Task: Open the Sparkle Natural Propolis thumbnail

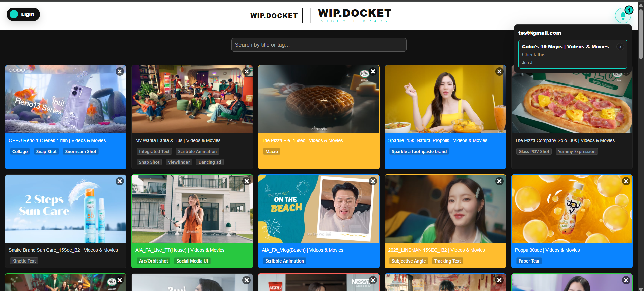Action: (445, 99)
